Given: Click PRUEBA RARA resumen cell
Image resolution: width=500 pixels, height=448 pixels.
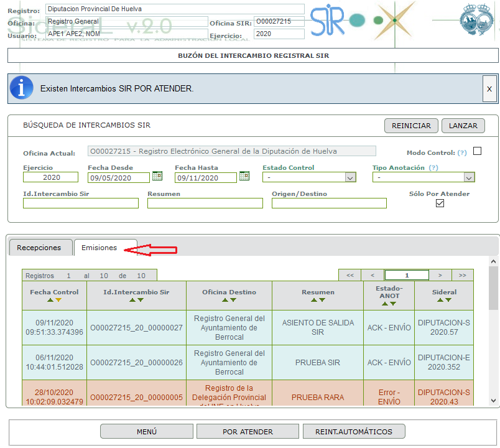Looking at the screenshot, I should 318,393.
